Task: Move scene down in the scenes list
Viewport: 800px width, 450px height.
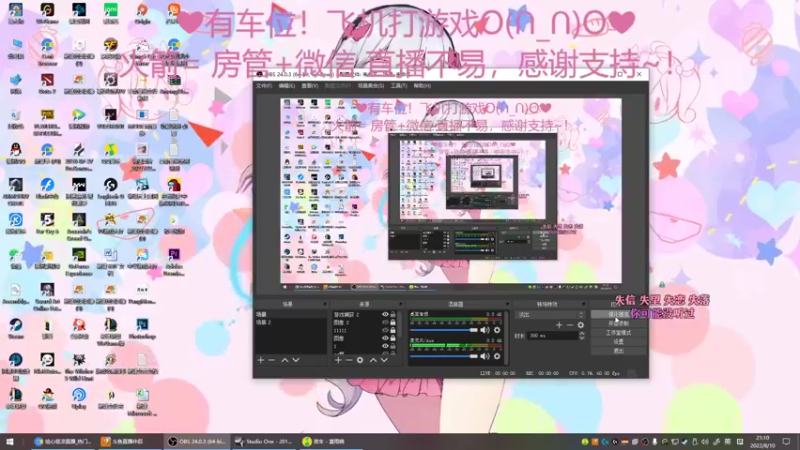Action: [296, 360]
